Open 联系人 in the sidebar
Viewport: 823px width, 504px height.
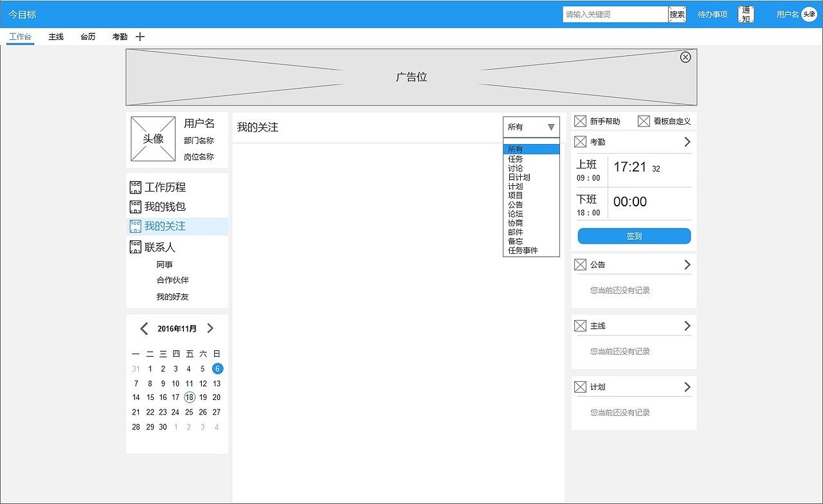pyautogui.click(x=160, y=247)
